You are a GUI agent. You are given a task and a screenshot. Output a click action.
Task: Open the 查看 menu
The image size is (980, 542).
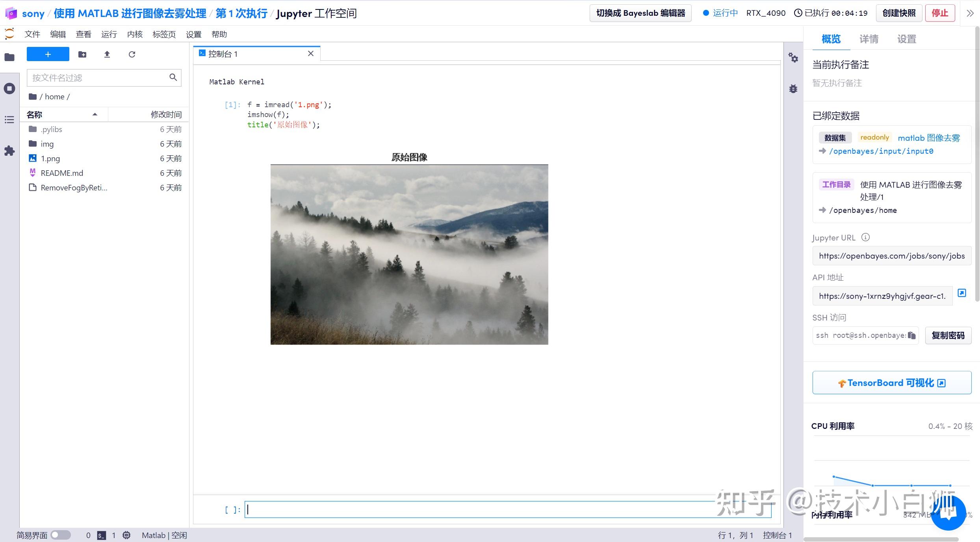84,34
